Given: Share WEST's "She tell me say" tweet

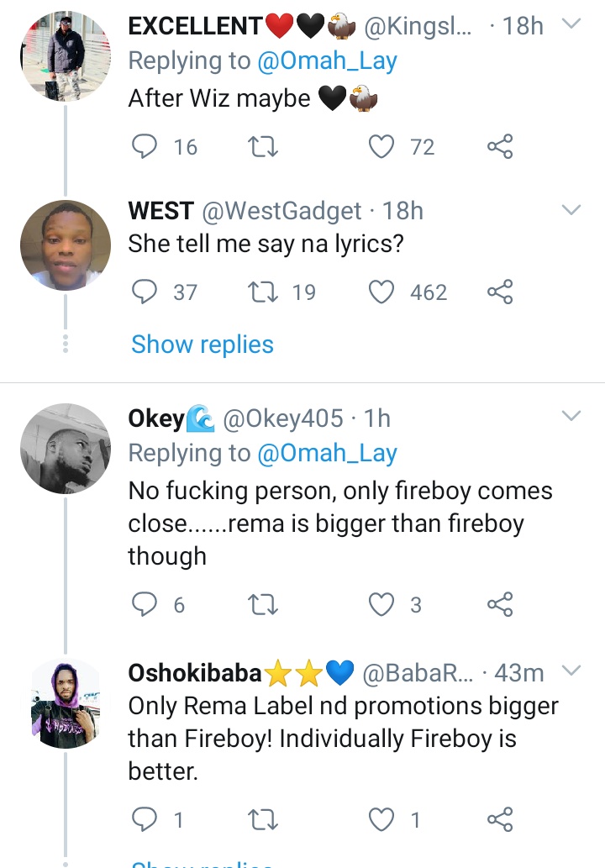Looking at the screenshot, I should tap(500, 292).
